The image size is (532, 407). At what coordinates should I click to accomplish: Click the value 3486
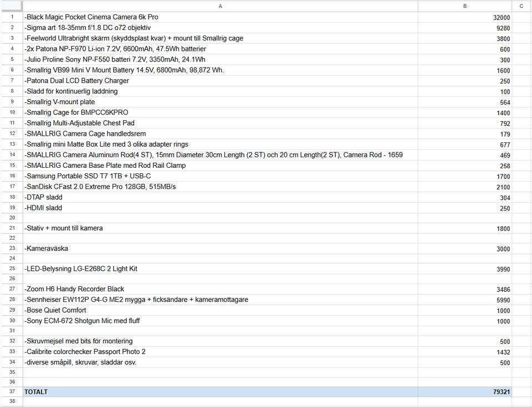tap(503, 290)
